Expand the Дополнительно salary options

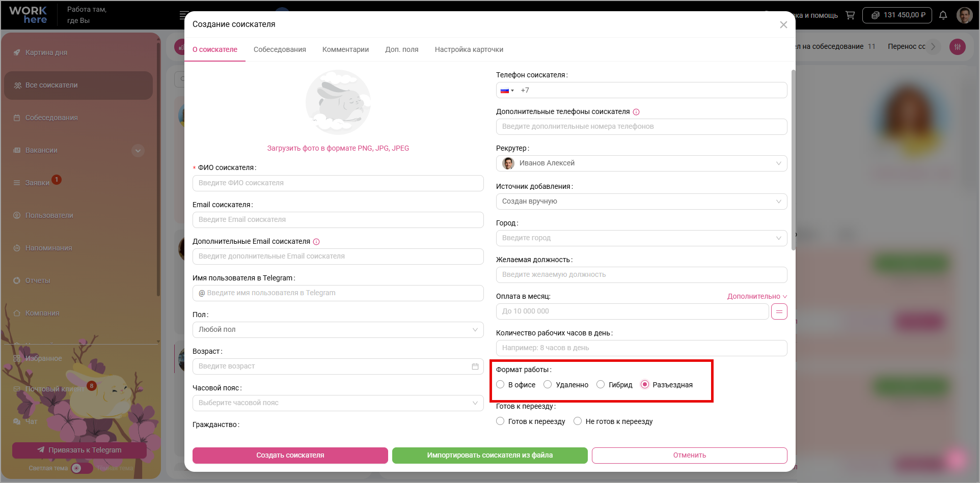tap(757, 296)
